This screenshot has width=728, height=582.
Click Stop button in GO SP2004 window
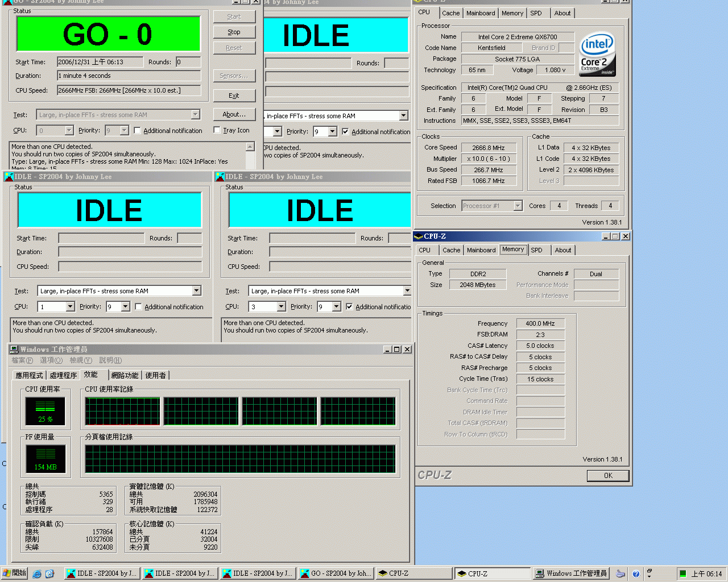coord(234,32)
